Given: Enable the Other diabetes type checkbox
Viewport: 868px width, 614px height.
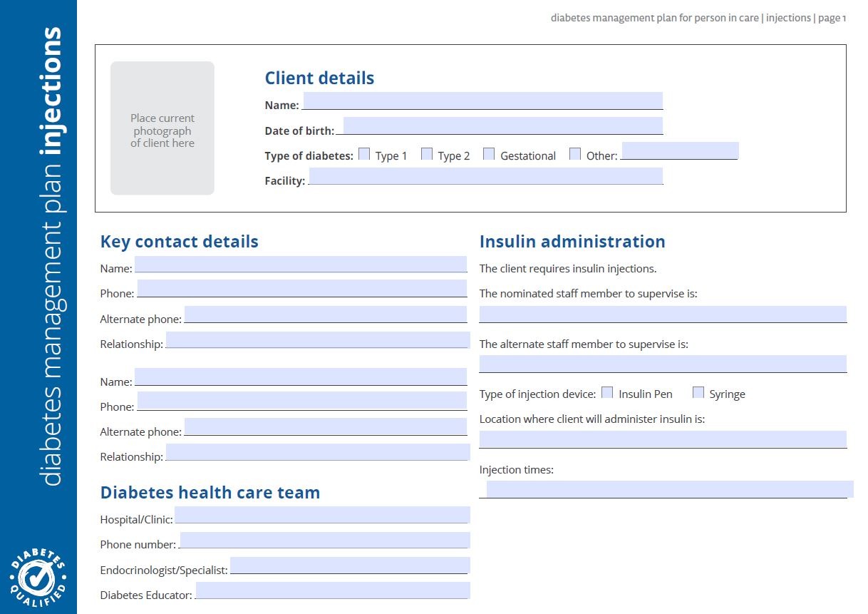Looking at the screenshot, I should (575, 154).
